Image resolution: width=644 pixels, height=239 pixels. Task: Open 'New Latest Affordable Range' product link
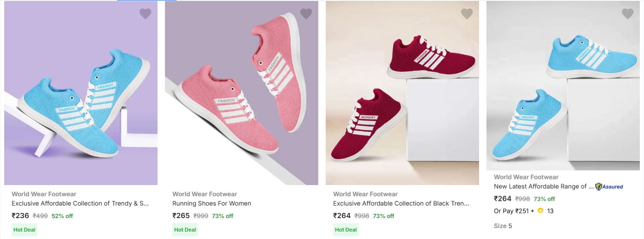[543, 186]
